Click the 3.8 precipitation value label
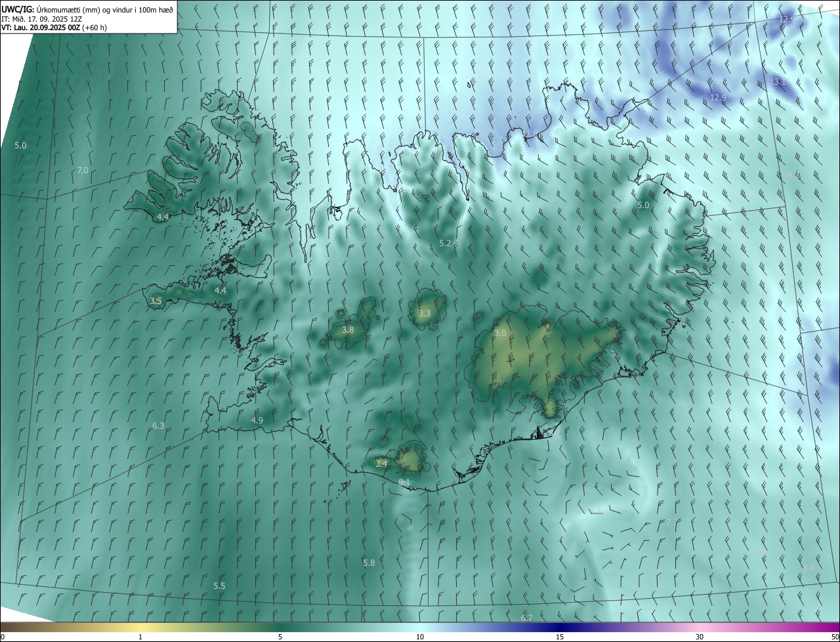840x642 pixels. click(348, 330)
